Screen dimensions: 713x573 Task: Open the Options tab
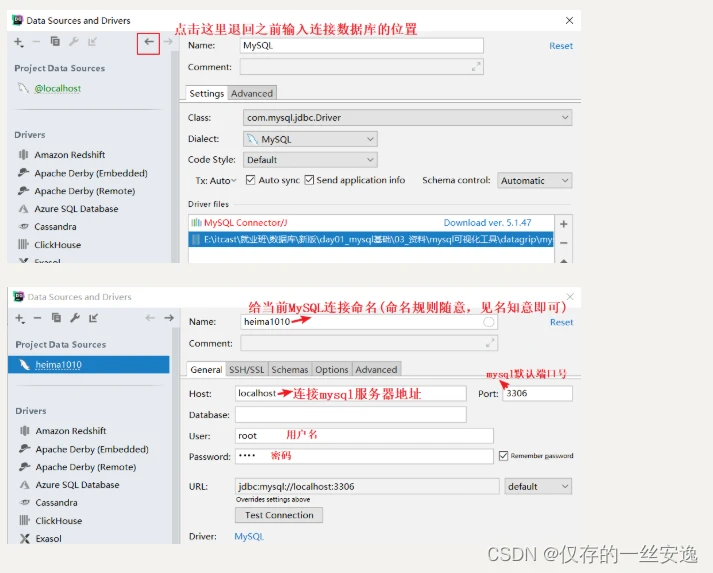click(x=331, y=369)
